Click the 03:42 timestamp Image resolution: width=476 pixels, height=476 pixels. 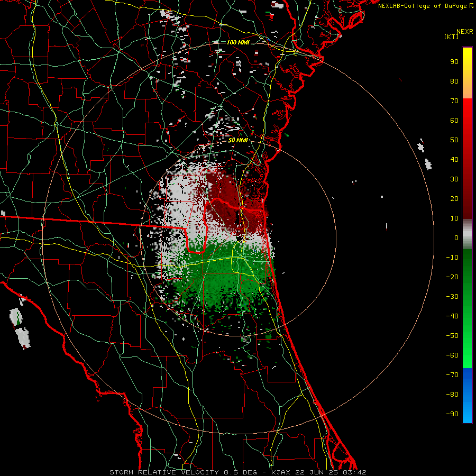coord(354,472)
